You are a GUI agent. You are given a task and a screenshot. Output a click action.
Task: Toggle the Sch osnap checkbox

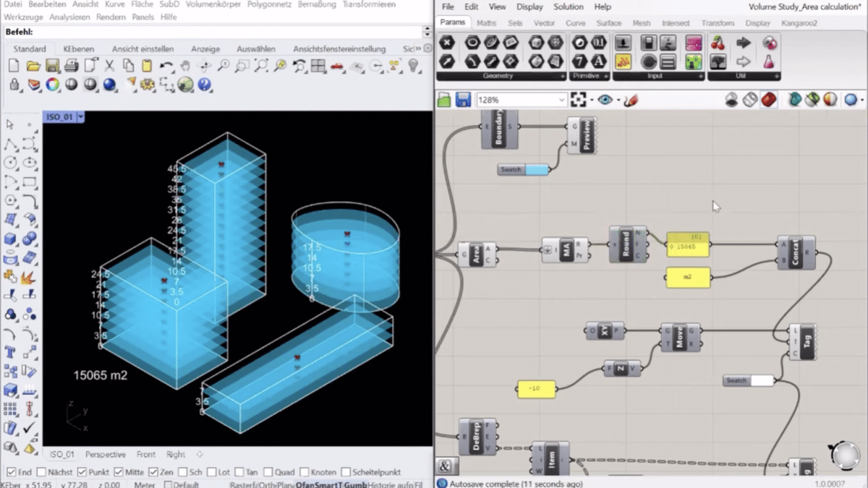[x=183, y=472]
